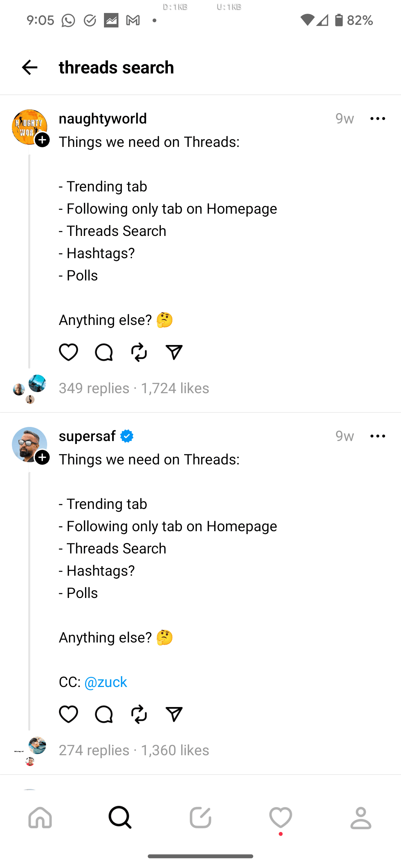
Task: Open comment reply on naughtyworld's post
Action: click(104, 352)
